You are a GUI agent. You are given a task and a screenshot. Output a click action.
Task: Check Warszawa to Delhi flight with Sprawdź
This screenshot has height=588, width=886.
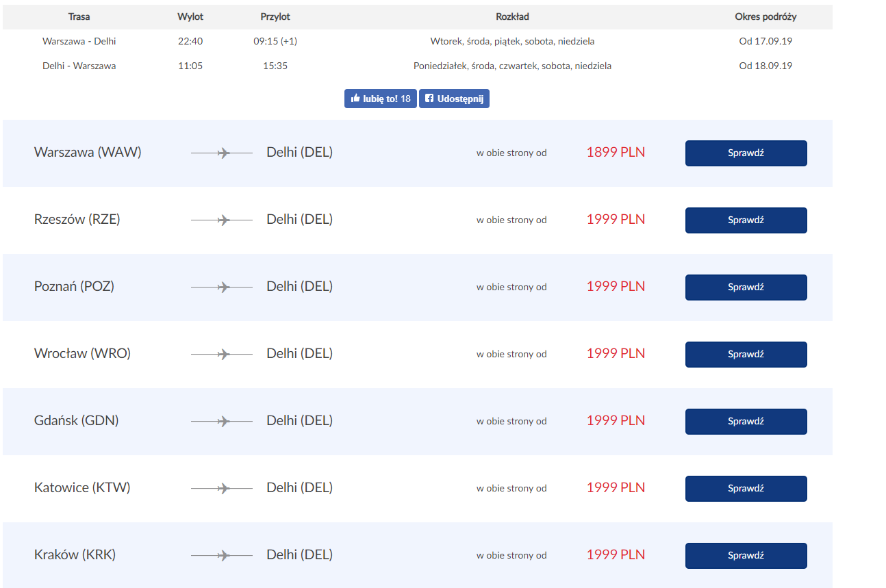(x=746, y=153)
